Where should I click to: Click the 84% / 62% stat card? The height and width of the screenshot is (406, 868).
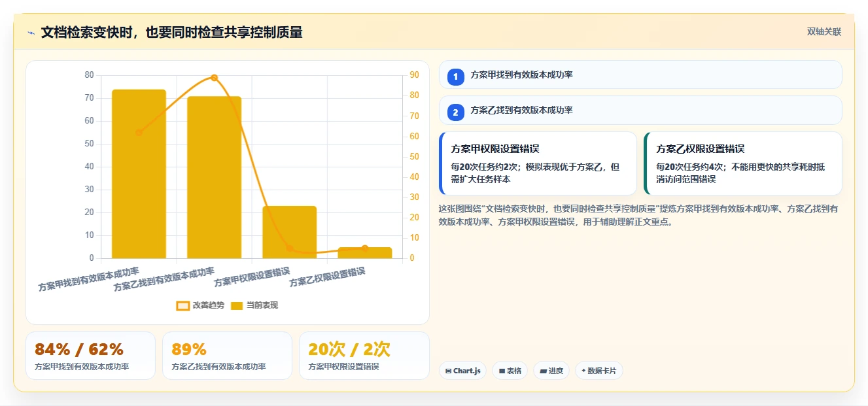tap(90, 356)
